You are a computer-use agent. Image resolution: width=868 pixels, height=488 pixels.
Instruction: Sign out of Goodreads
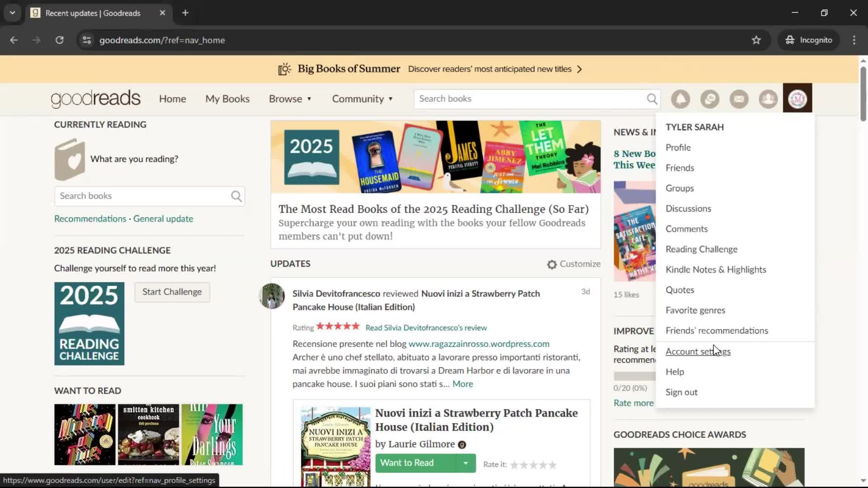point(681,392)
